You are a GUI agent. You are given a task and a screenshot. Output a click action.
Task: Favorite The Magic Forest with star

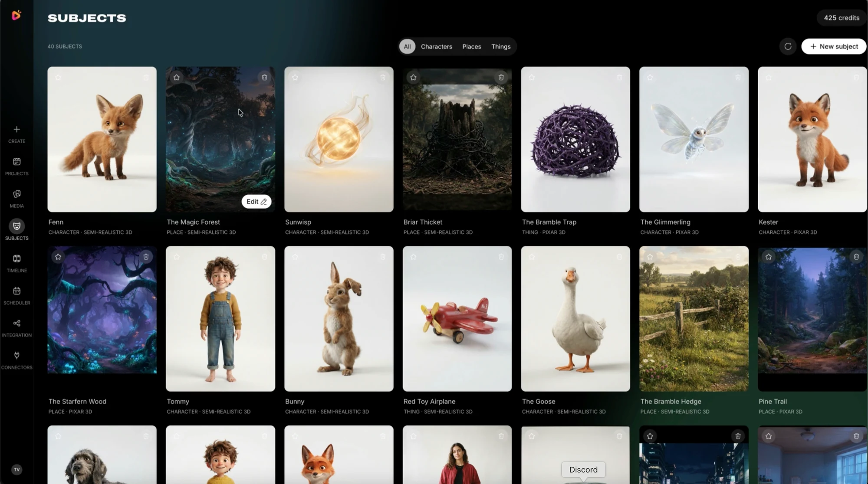coord(176,77)
